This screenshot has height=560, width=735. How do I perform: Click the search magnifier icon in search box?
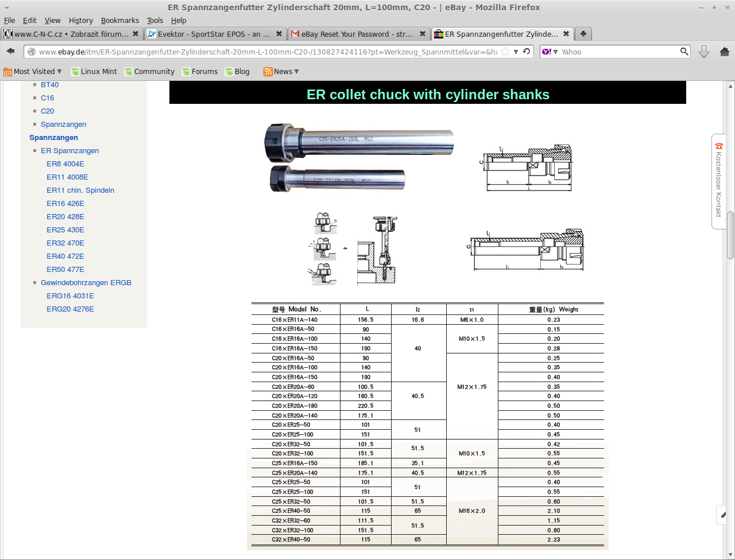point(684,52)
